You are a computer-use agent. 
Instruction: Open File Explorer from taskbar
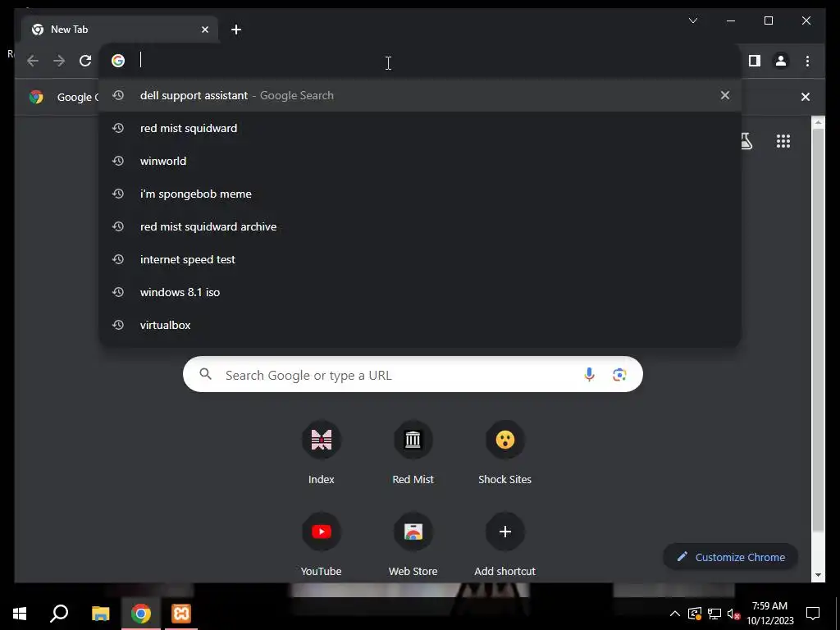pos(100,614)
